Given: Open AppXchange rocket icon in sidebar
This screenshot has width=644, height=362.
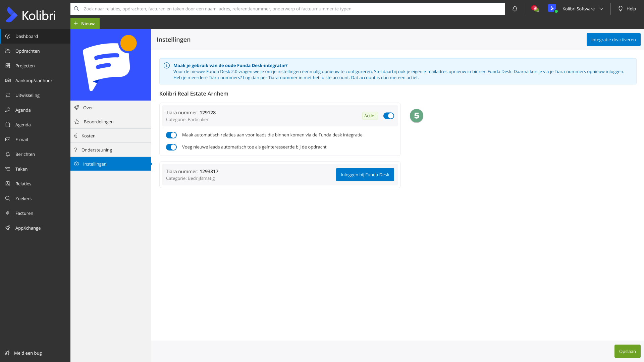Looking at the screenshot, I should coord(8,228).
